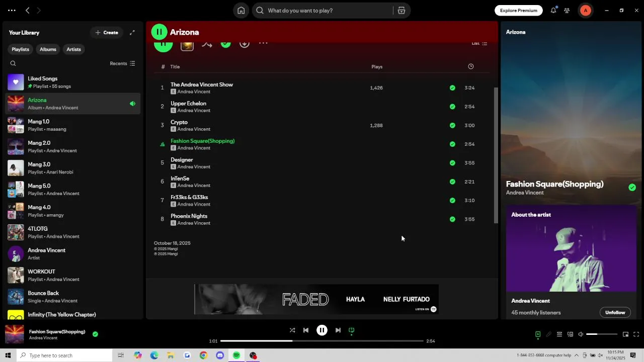Viewport: 644px width, 362px height.
Task: Toggle saved check on The Andrea Vincent Show
Action: pos(452,88)
